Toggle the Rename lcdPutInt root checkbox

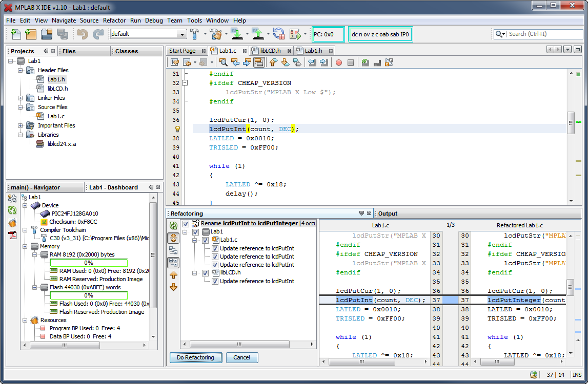186,224
